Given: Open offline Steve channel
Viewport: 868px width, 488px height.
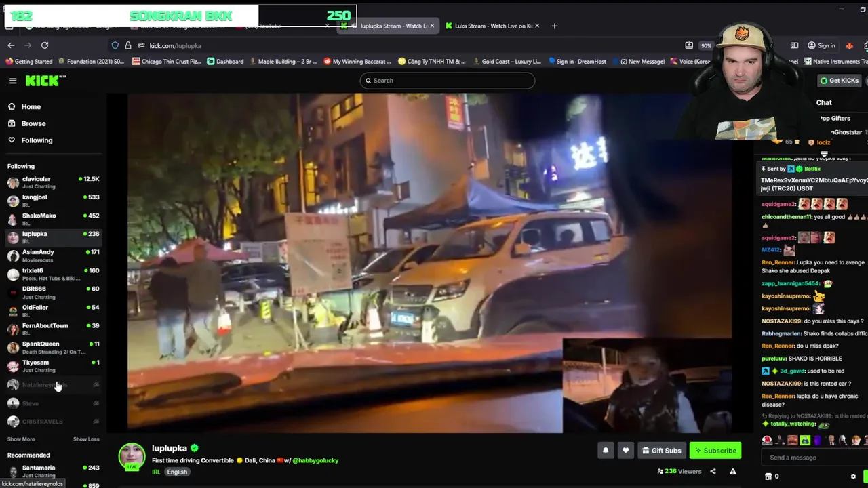Looking at the screenshot, I should (x=53, y=403).
